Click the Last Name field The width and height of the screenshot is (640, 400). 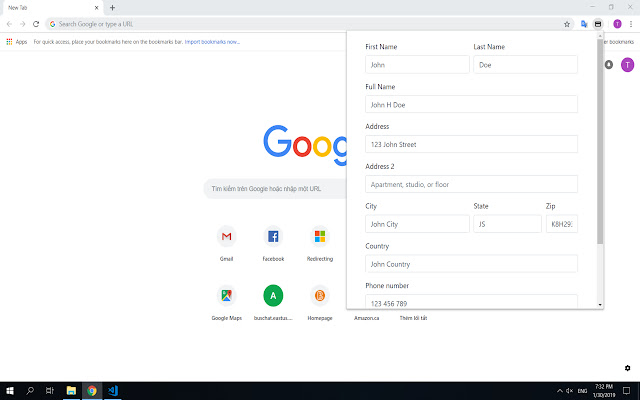pos(525,64)
